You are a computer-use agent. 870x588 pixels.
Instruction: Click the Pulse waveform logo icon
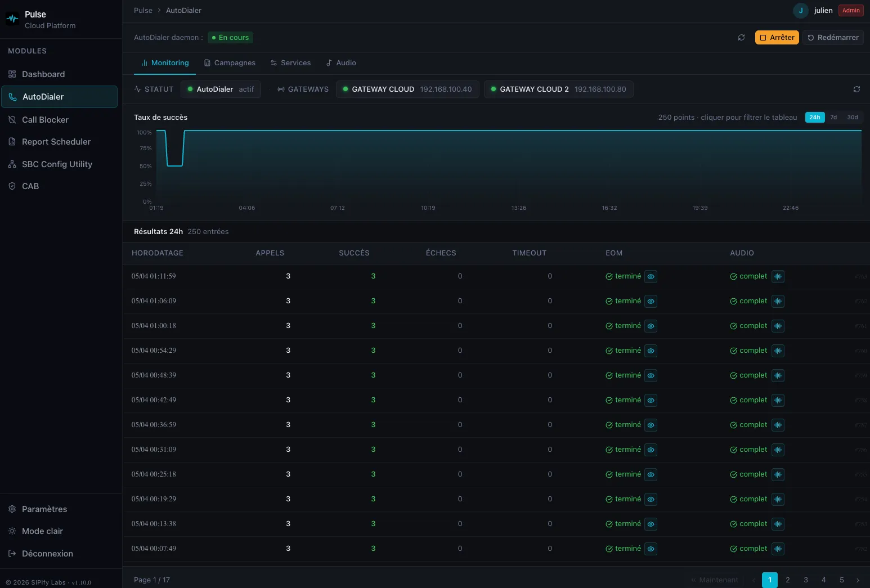pyautogui.click(x=12, y=19)
